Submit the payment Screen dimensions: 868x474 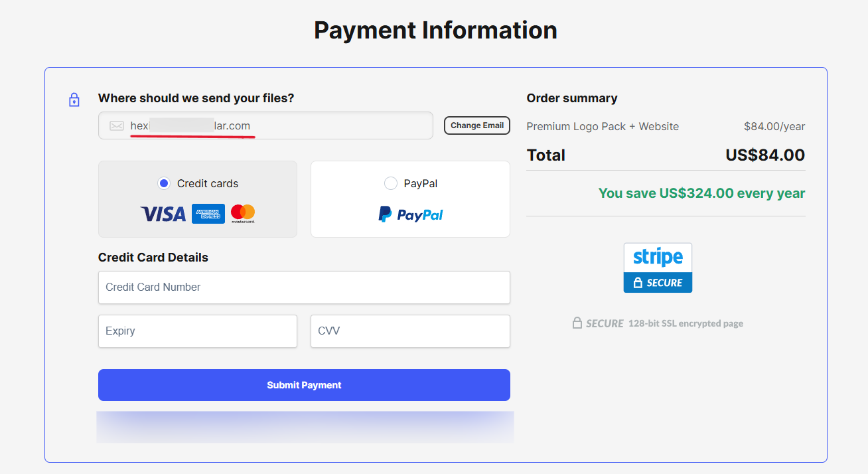(x=304, y=385)
